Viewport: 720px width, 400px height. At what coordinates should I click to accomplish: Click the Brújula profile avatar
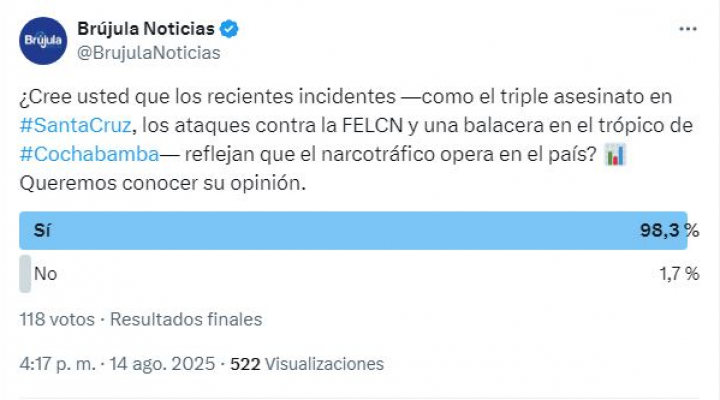tap(43, 41)
